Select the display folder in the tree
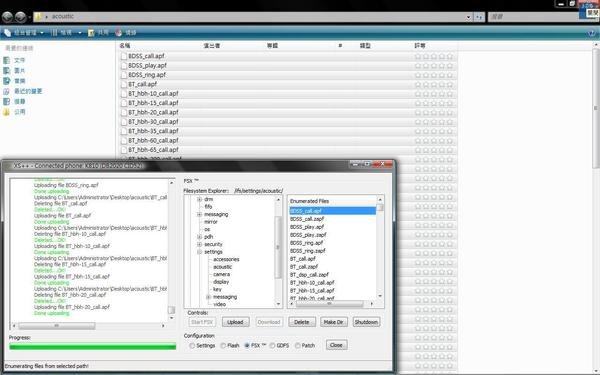Image resolution: width=600 pixels, height=375 pixels. [221, 282]
